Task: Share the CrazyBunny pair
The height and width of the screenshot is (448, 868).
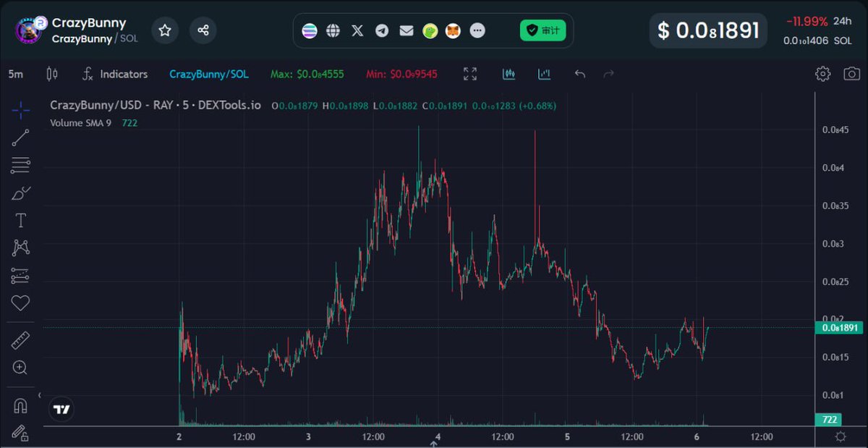Action: pyautogui.click(x=203, y=30)
